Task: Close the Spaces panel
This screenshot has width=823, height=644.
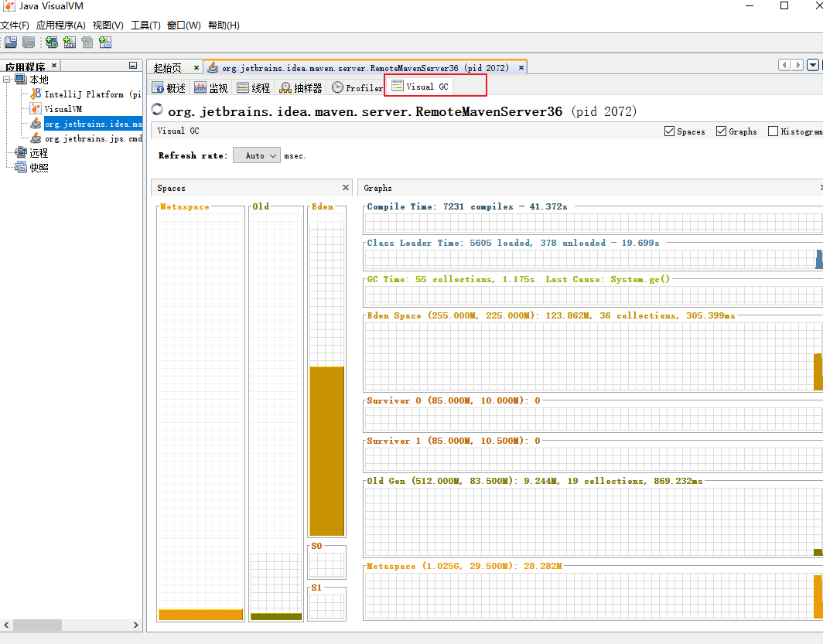Action: [345, 187]
